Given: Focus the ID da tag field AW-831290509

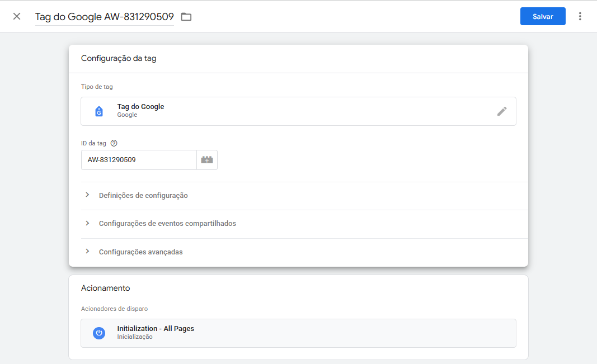Looking at the screenshot, I should 138,160.
